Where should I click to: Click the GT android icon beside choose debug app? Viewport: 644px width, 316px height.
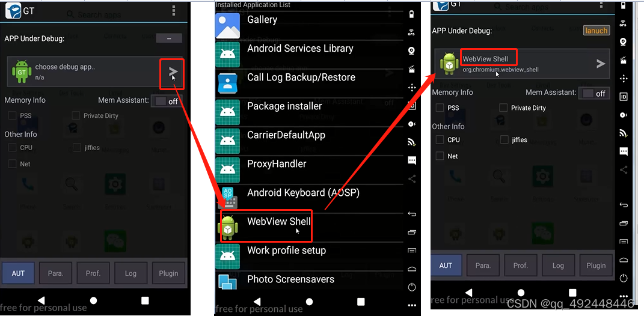(x=22, y=71)
